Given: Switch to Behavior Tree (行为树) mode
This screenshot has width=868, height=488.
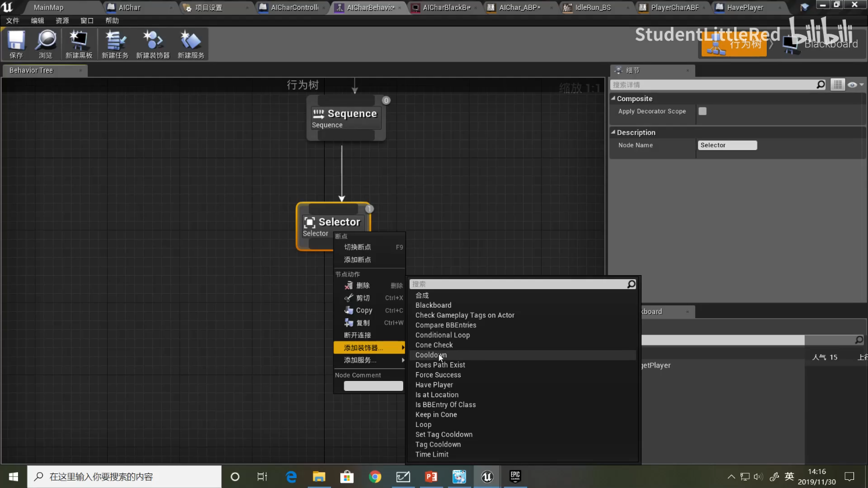Looking at the screenshot, I should pos(734,44).
